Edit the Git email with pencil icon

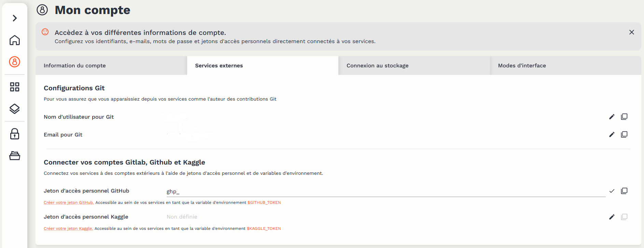pyautogui.click(x=612, y=135)
